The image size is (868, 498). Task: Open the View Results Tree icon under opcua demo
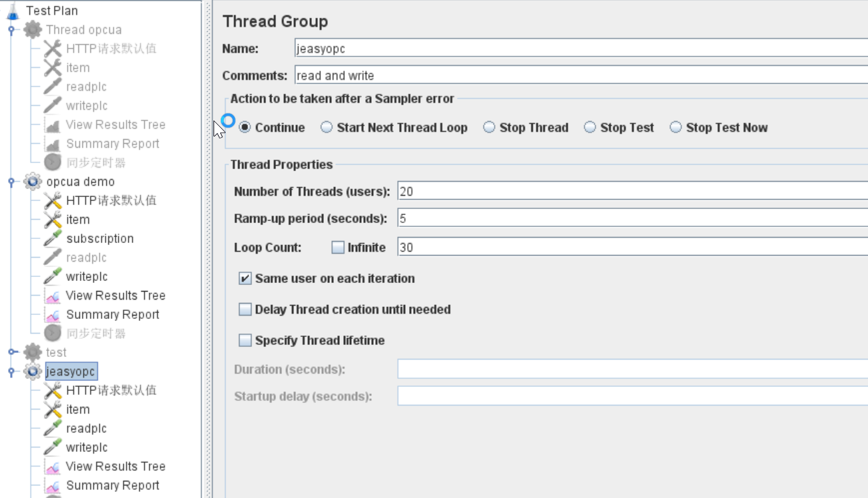tap(54, 295)
